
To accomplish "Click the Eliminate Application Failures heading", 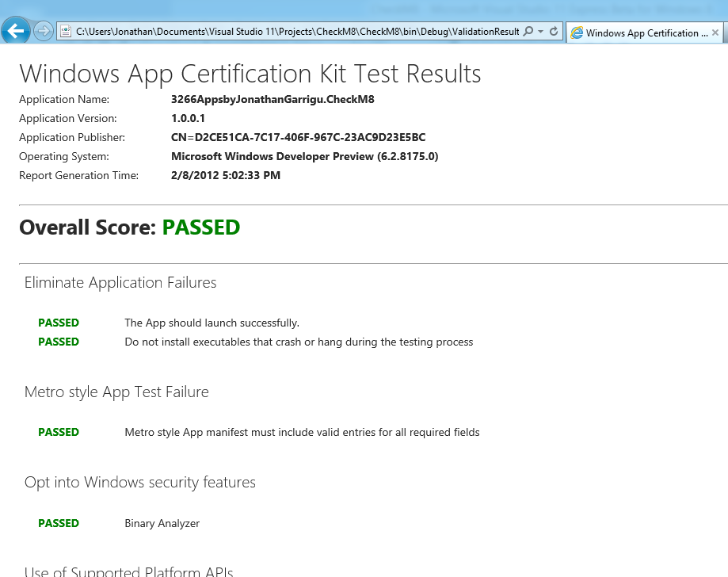I will tap(120, 283).
